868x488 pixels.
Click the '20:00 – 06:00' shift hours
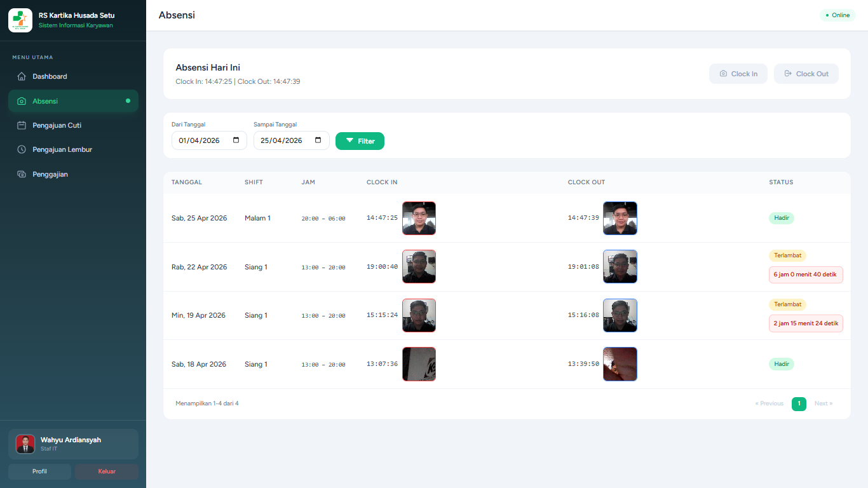tap(323, 219)
